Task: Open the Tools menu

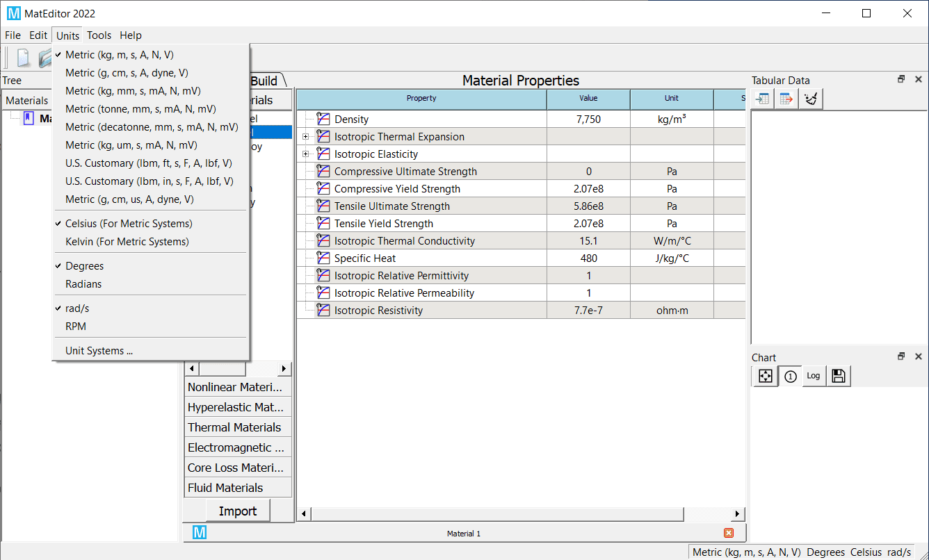Action: 99,35
